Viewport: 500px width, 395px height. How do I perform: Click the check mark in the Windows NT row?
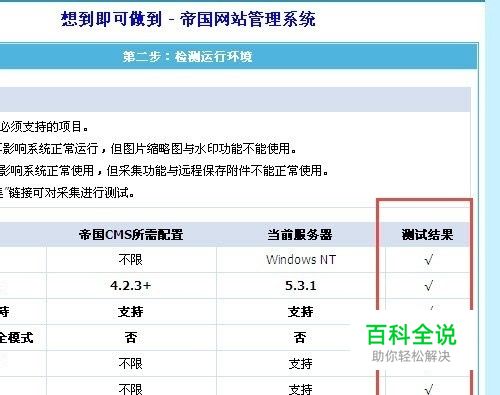click(429, 259)
